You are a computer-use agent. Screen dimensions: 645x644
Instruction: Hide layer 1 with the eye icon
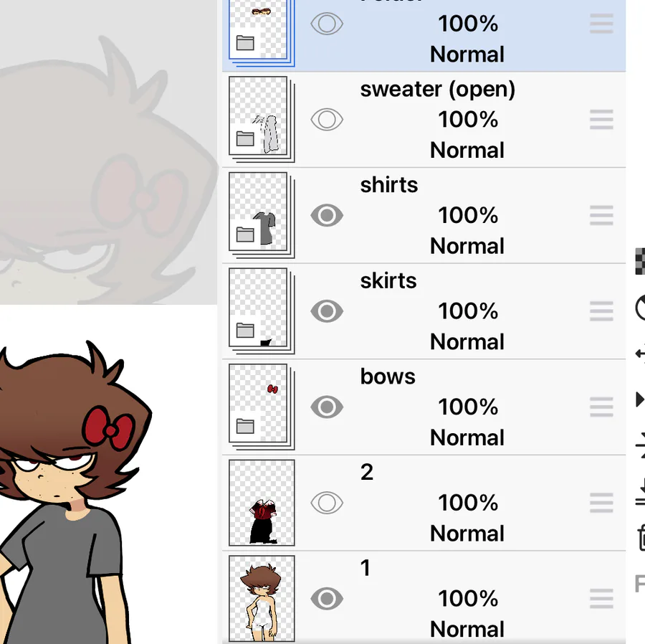point(327,598)
